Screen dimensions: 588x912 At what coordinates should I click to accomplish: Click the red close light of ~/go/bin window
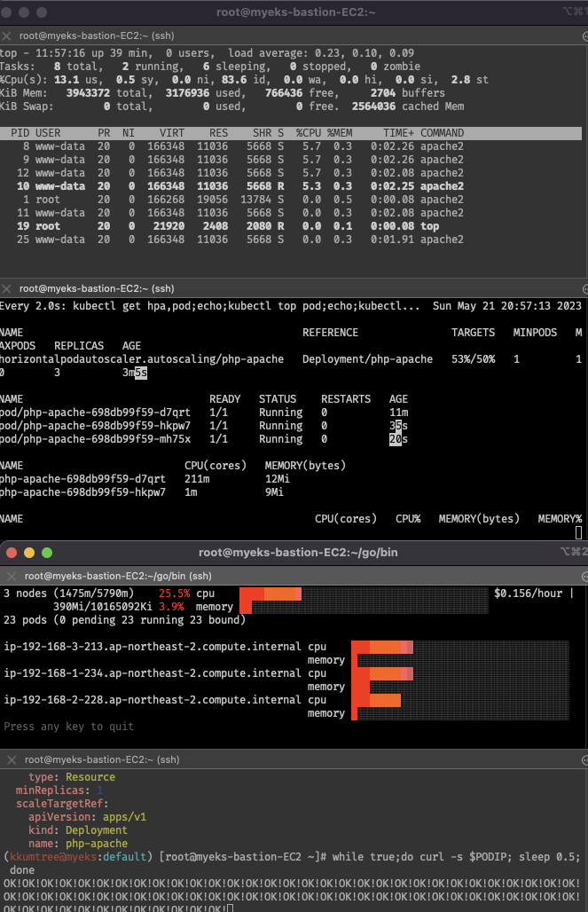pos(11,553)
